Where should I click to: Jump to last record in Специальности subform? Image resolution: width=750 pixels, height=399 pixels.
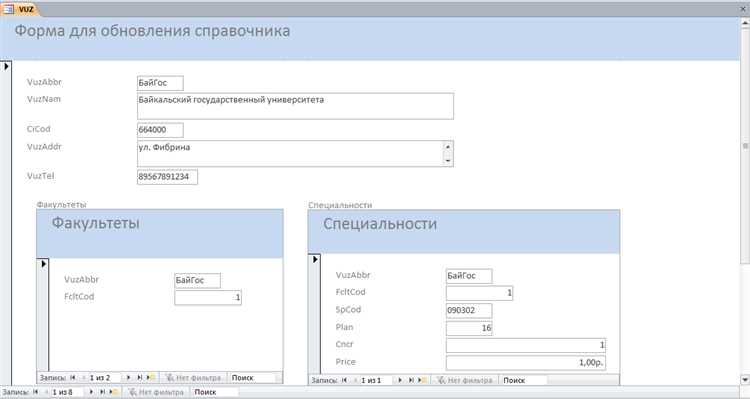tap(410, 380)
